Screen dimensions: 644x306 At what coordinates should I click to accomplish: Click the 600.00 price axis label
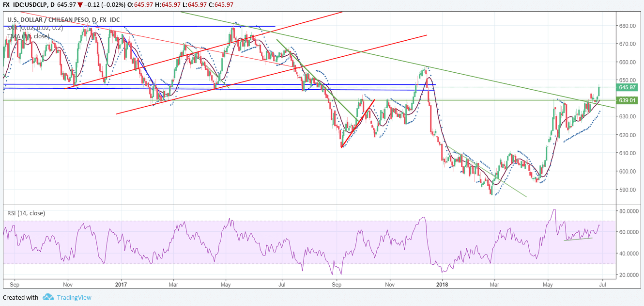628,171
